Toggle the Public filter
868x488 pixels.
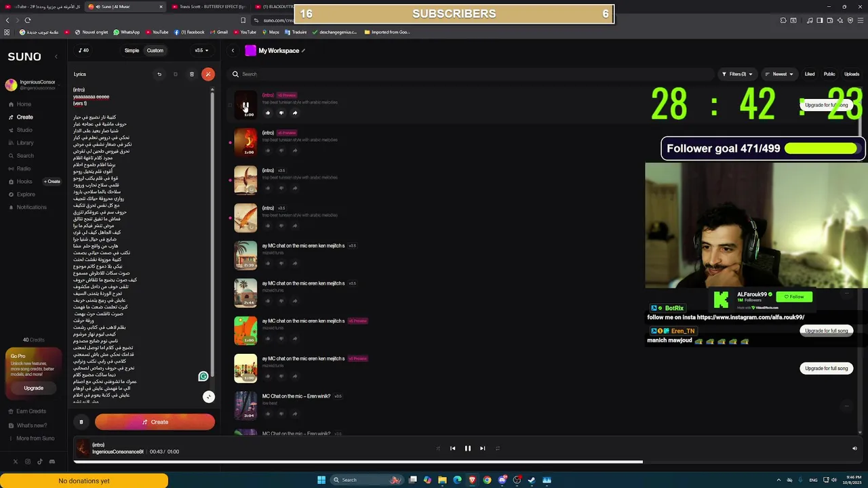829,75
